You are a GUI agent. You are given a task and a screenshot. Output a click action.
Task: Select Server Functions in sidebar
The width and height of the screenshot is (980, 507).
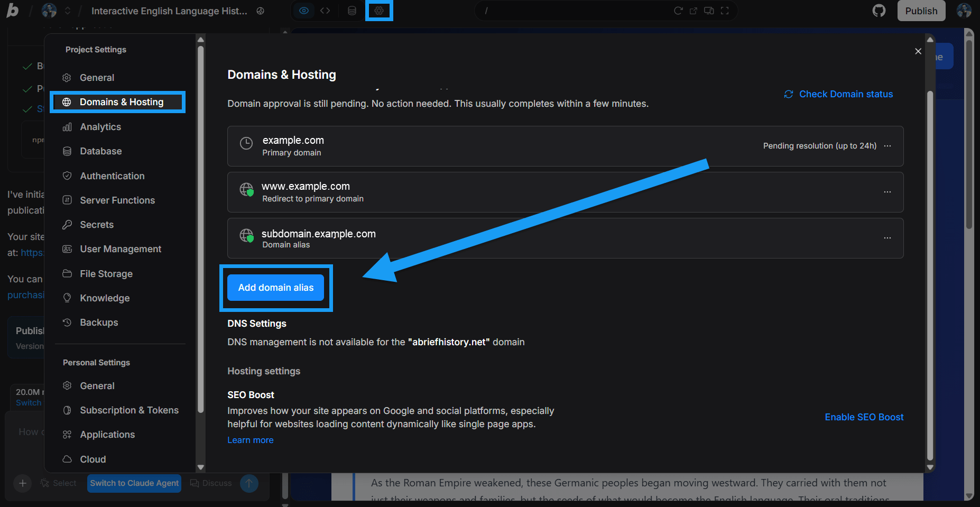coord(117,200)
